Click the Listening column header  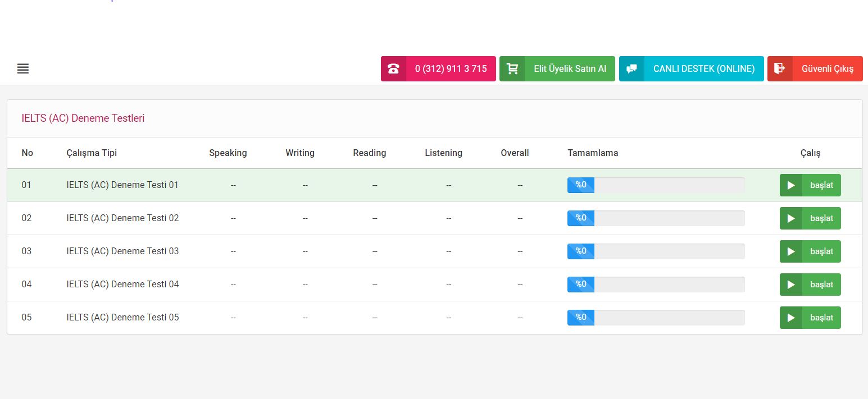coord(444,153)
